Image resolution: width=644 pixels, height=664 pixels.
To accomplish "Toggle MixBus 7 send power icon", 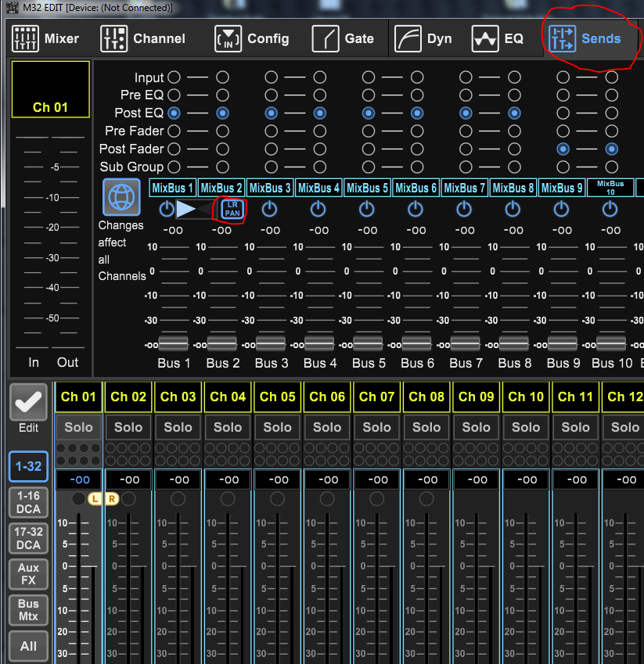I will point(464,209).
